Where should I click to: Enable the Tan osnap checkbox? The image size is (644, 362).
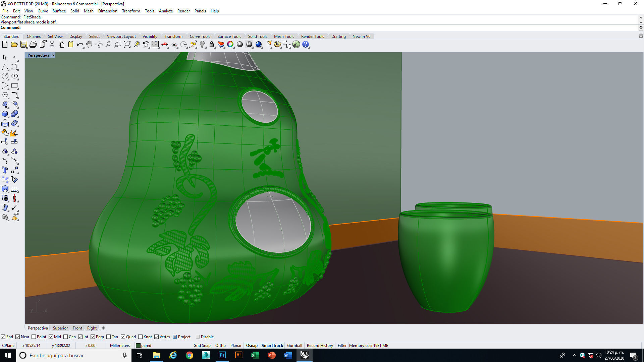pyautogui.click(x=109, y=337)
